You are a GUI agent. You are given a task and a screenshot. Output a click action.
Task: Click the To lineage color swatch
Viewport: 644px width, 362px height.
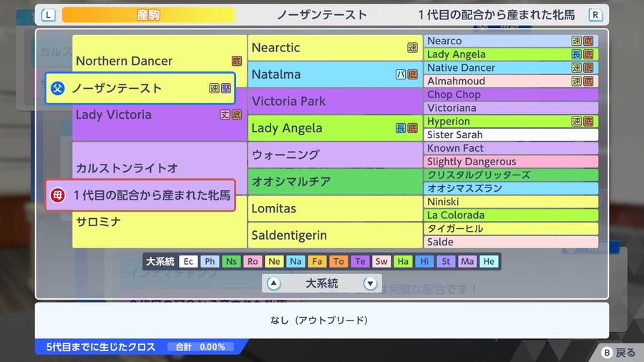click(338, 261)
